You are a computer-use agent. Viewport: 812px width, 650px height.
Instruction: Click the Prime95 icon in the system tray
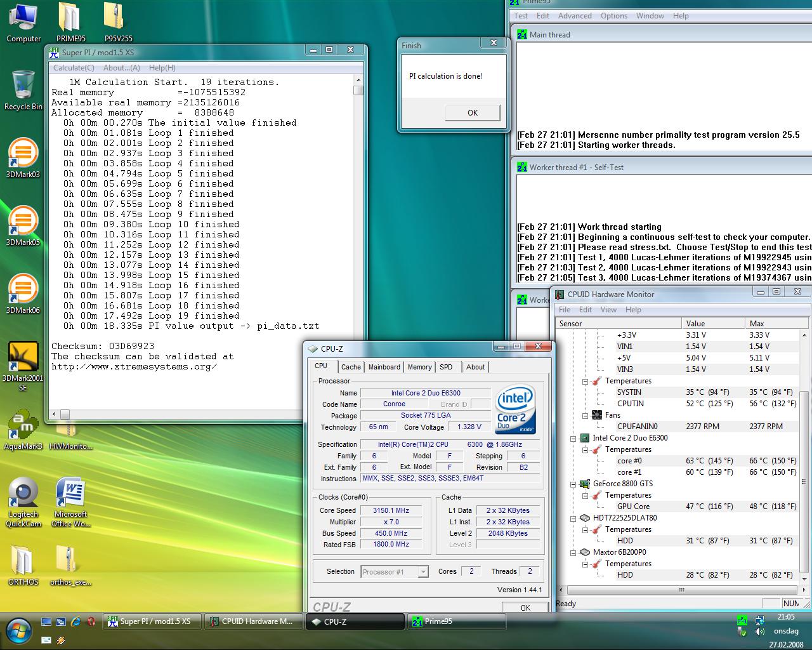tap(742, 620)
